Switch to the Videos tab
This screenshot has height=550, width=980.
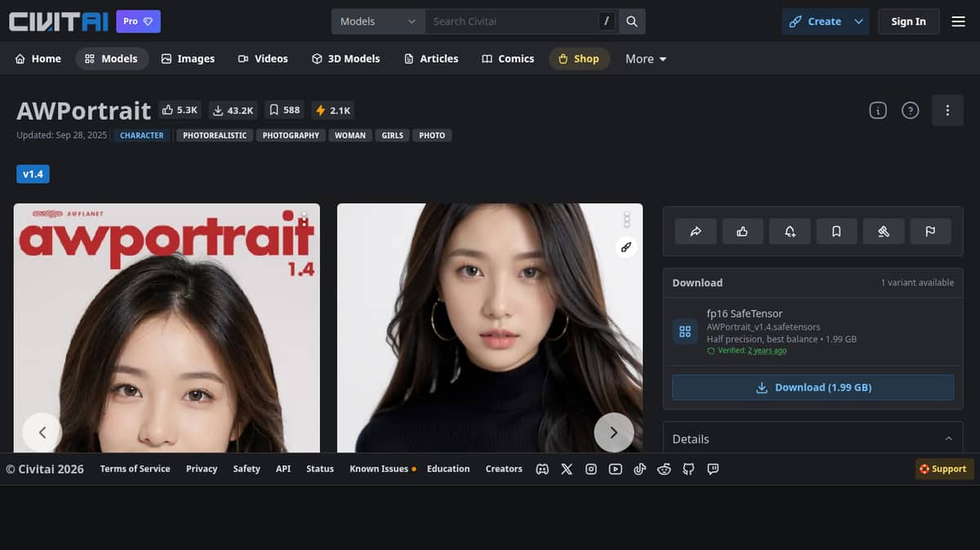click(263, 59)
